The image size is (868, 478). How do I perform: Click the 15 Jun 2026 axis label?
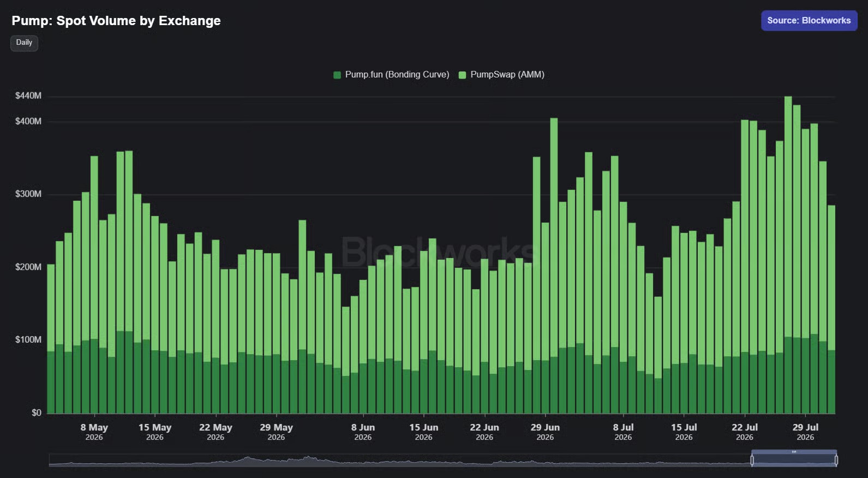(424, 432)
